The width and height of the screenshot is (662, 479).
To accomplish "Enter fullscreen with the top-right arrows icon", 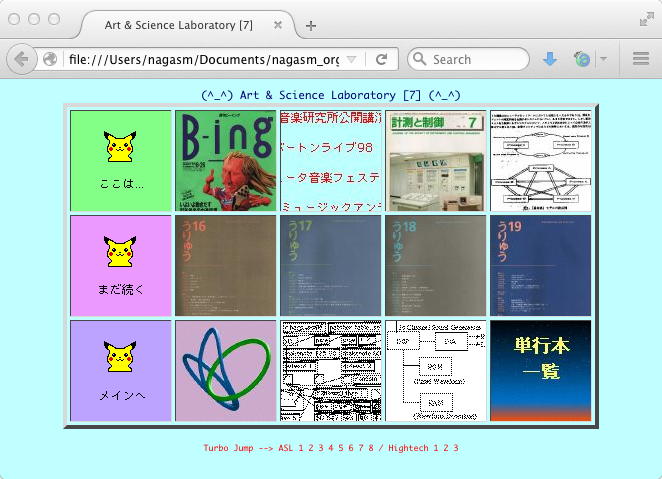I will [x=646, y=19].
